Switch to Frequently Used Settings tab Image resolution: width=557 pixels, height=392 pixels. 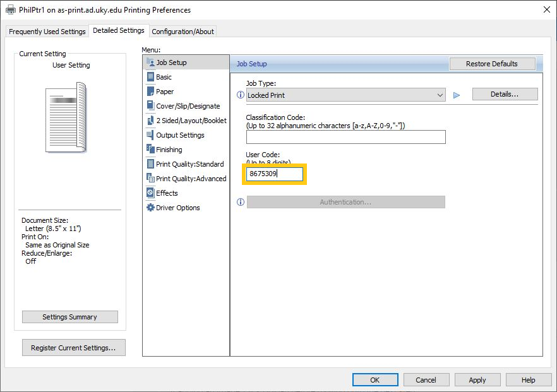point(47,32)
